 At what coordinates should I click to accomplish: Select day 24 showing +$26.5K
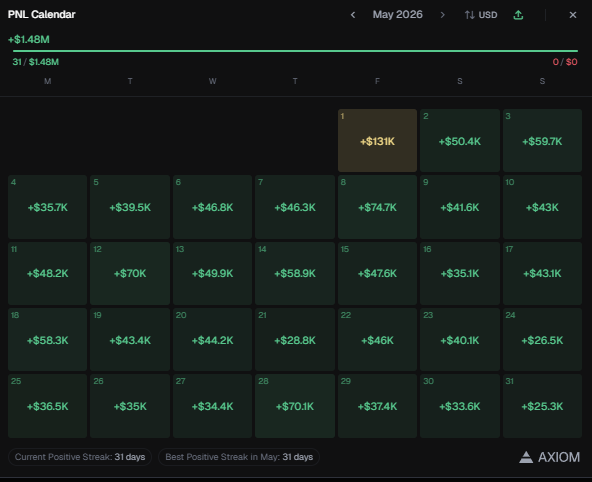point(542,339)
